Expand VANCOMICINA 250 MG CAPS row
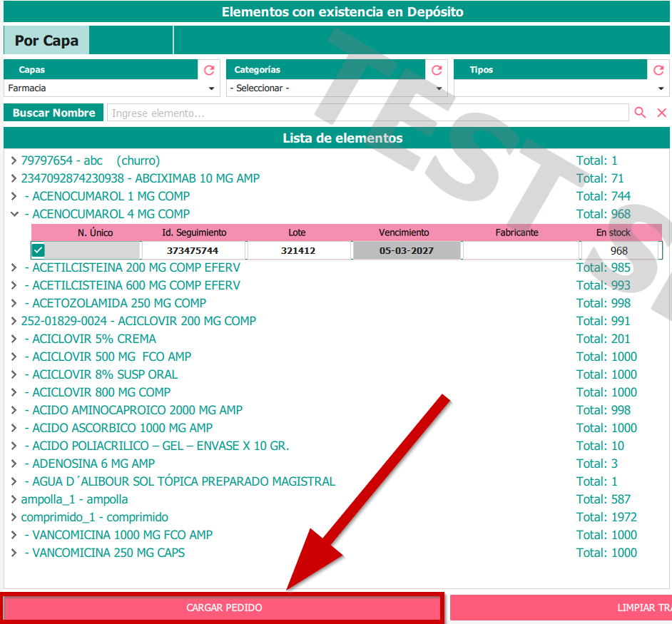Viewport: 672px width, 624px height. click(14, 553)
